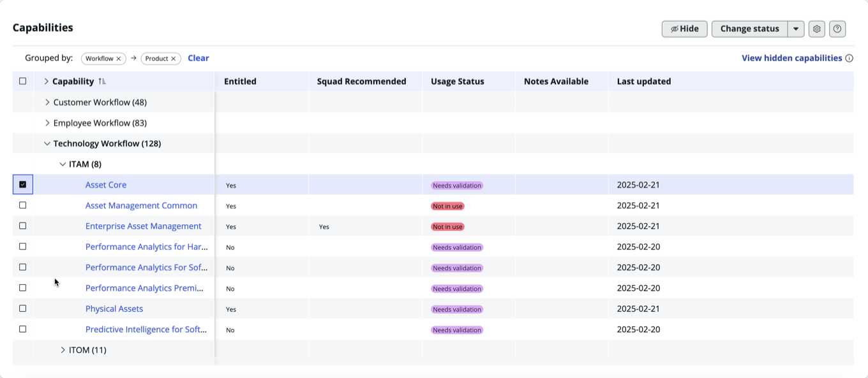
Task: Collapse the Technology Workflow (128) group
Action: (x=47, y=143)
